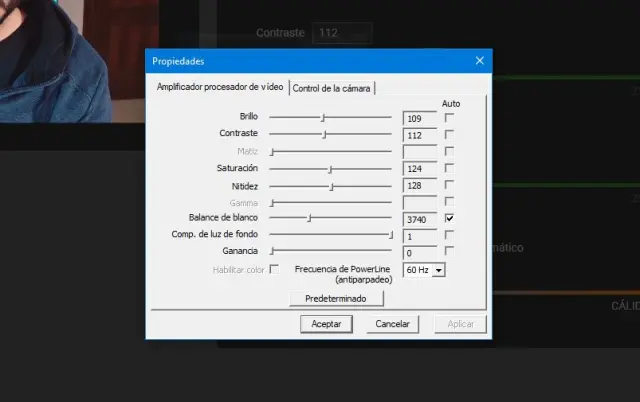Screen dimensions: 640x402
Task: Open the PowerLine frequency dropdown
Action: pyautogui.click(x=439, y=270)
